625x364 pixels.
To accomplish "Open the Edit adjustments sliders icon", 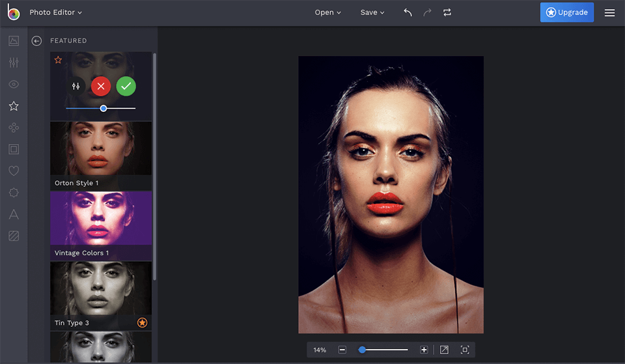I will coord(14,63).
